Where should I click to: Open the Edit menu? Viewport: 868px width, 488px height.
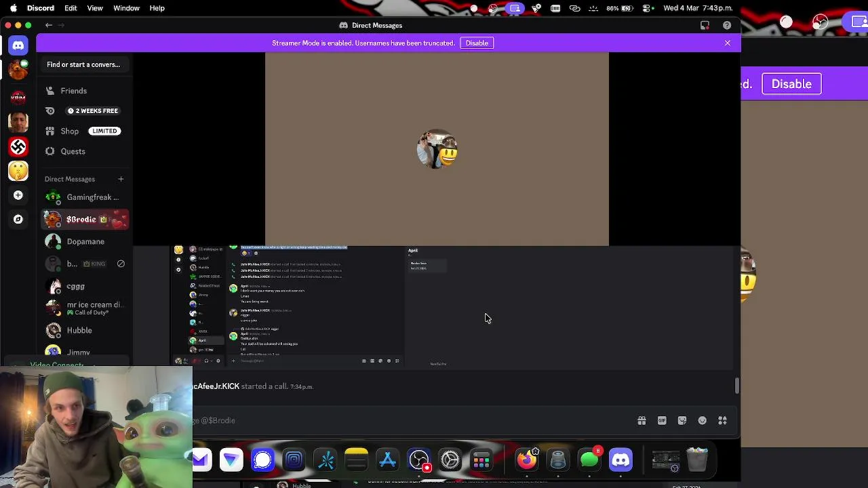71,8
